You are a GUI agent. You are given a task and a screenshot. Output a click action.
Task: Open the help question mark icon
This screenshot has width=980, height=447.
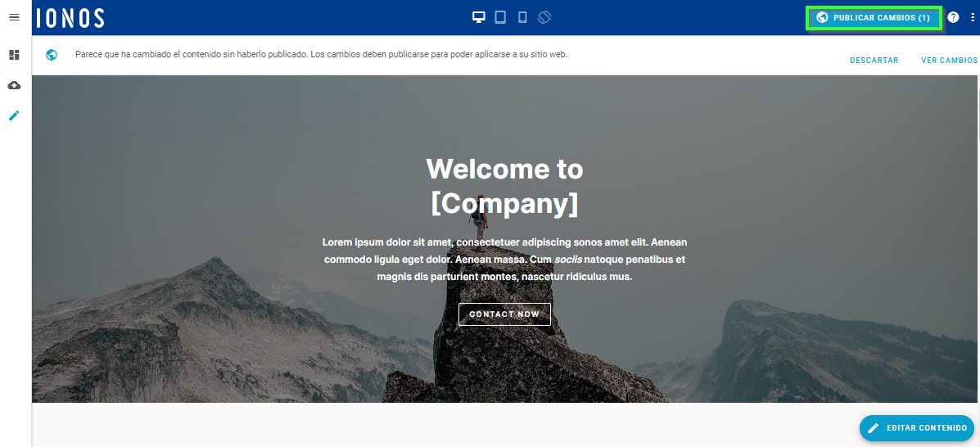953,17
